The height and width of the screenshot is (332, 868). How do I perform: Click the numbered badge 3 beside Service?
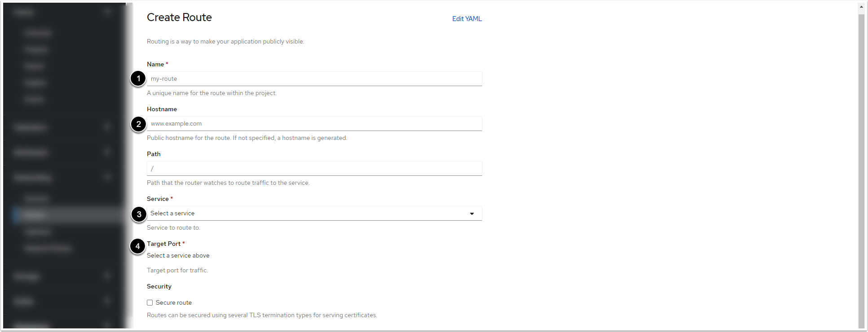pos(139,214)
